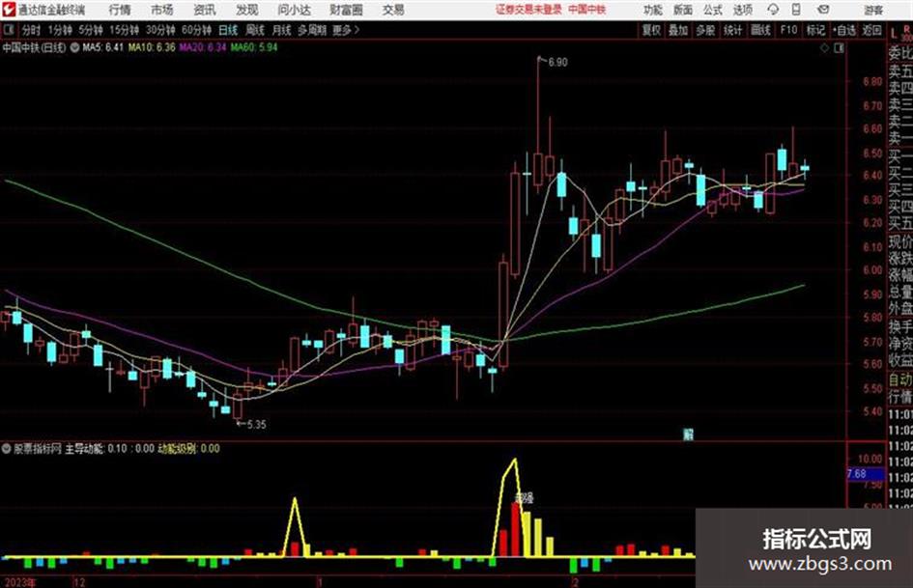
Task: Open the mail envelope icon
Action: (x=823, y=10)
